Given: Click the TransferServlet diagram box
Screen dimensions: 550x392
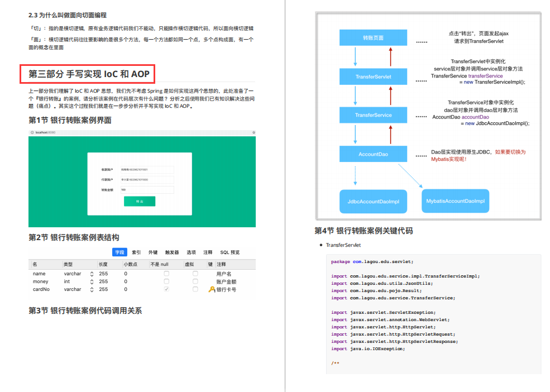Looking at the screenshot, I should [x=373, y=77].
